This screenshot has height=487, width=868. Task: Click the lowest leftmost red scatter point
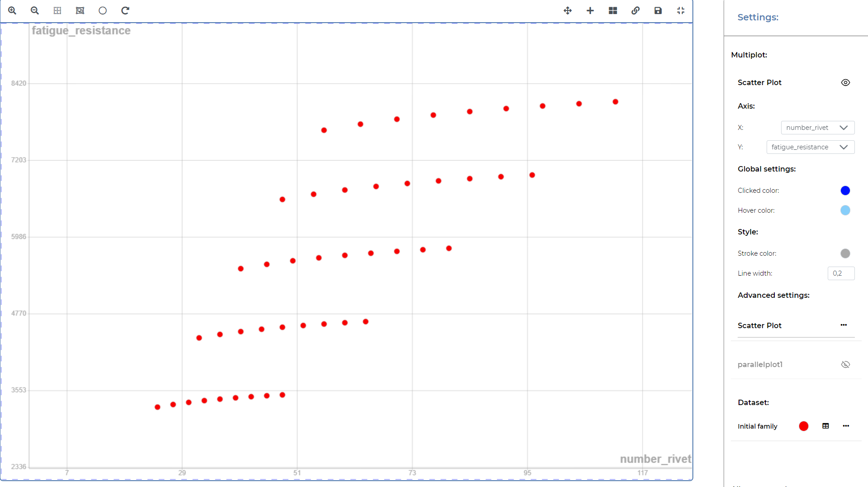(157, 407)
